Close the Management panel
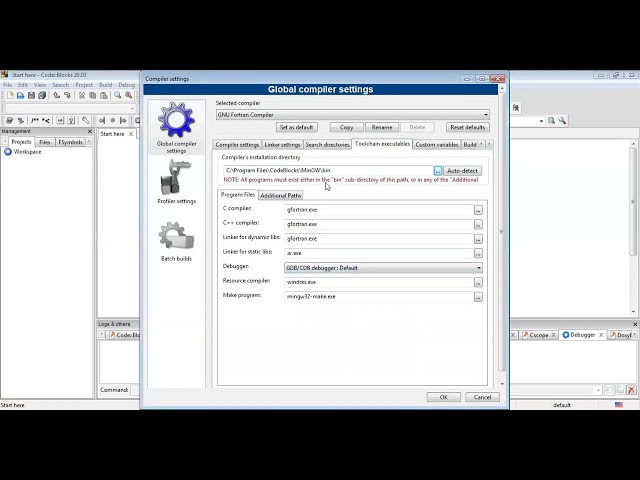This screenshot has height=480, width=640. click(90, 131)
